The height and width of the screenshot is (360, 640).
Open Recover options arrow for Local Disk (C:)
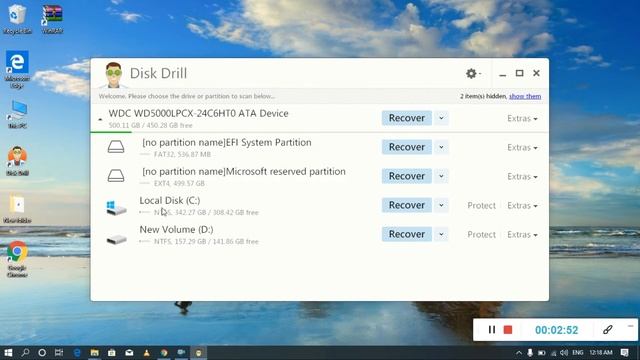(x=441, y=205)
